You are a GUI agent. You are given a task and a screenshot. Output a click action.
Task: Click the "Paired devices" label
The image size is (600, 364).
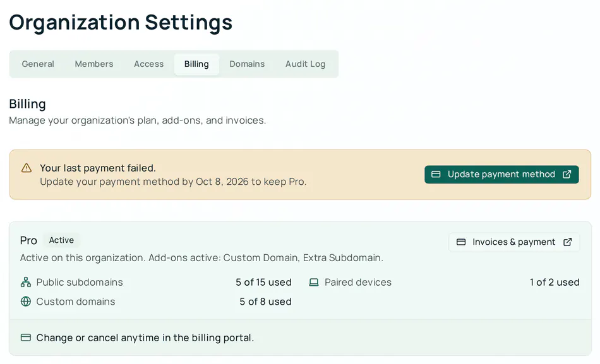coord(358,282)
